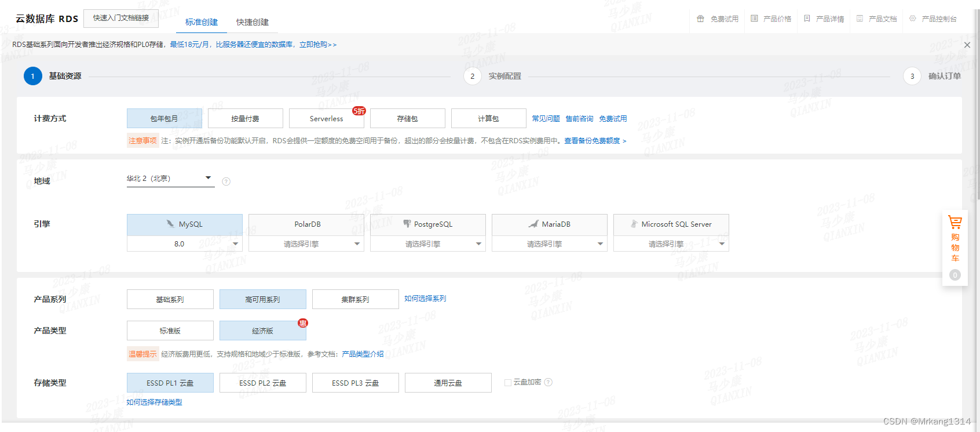Open the MariaDB engine version dropdown

coord(550,244)
